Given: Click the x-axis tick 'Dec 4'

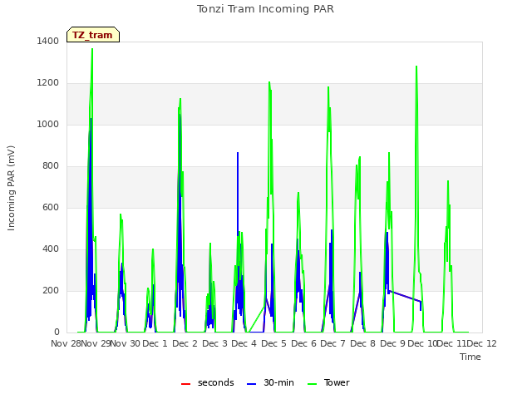Looking at the screenshot, I should coord(244,343).
